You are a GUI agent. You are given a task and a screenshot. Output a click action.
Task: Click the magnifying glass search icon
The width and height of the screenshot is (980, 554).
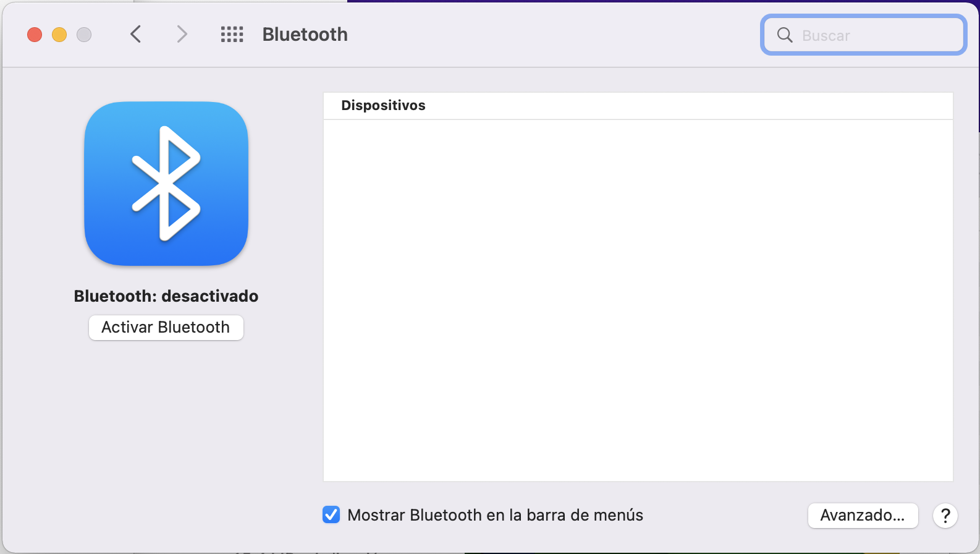(x=785, y=35)
